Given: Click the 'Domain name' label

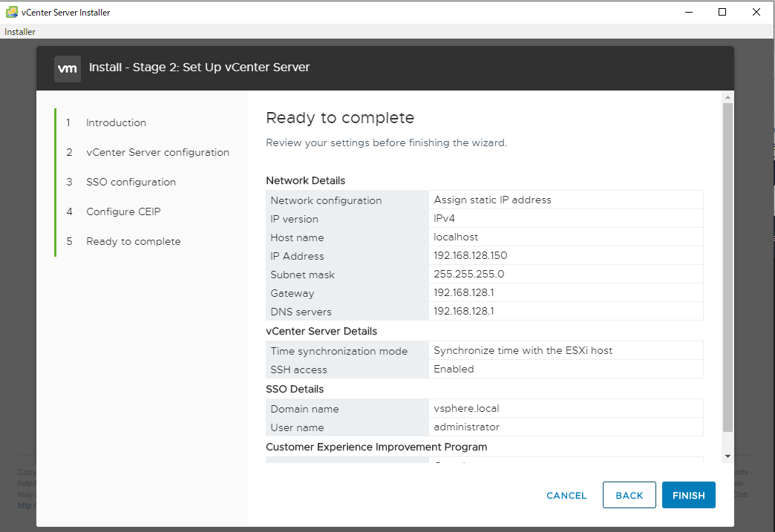Looking at the screenshot, I should coord(304,409).
